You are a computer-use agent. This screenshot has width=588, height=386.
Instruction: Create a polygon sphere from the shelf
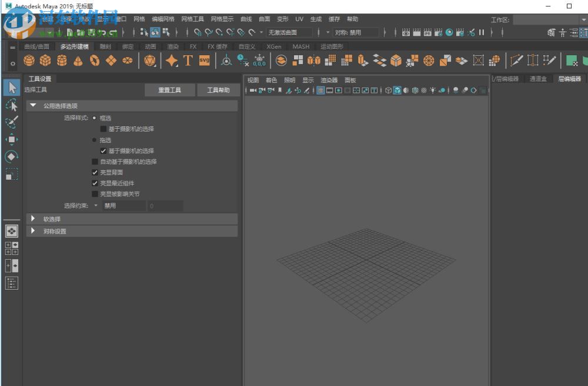point(29,61)
